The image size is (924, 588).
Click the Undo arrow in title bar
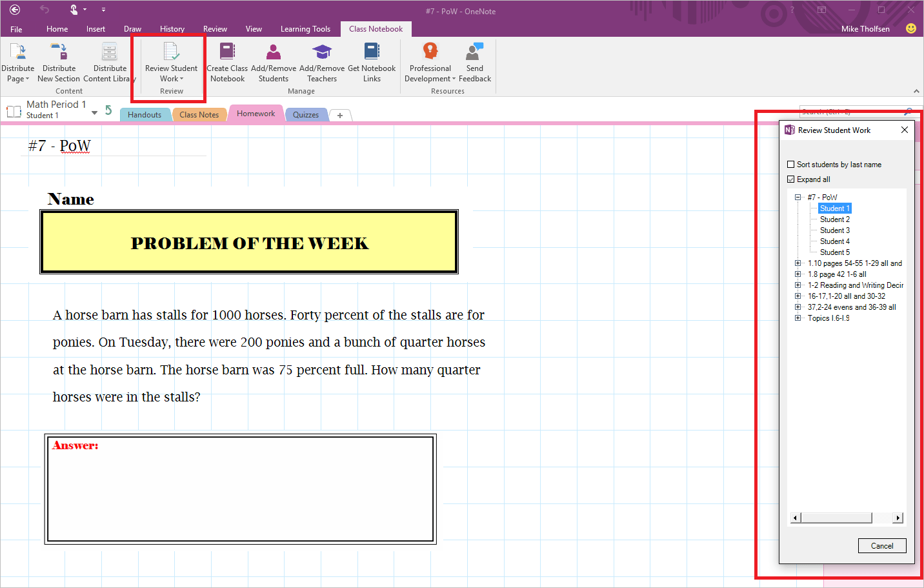(x=45, y=10)
